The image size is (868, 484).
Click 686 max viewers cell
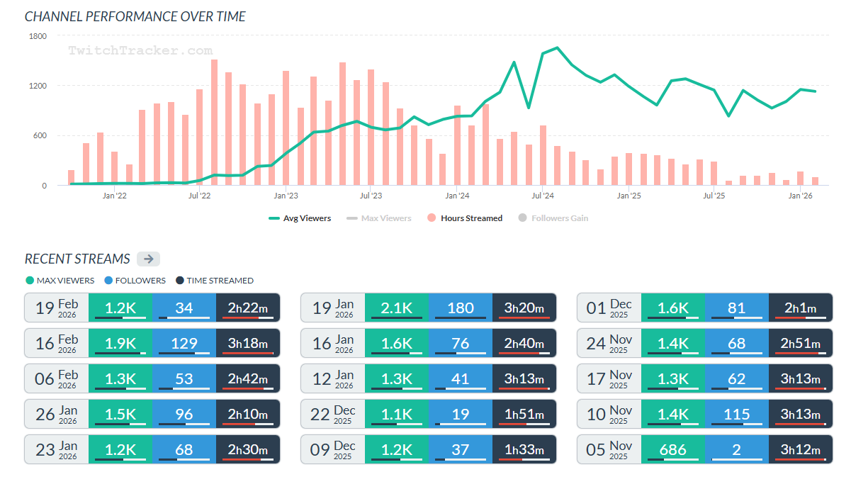673,449
